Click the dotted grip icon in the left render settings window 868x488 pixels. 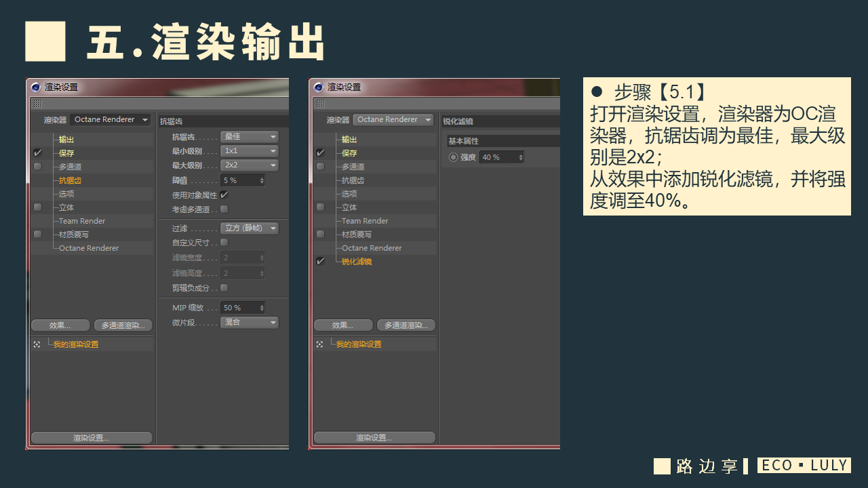(38, 104)
